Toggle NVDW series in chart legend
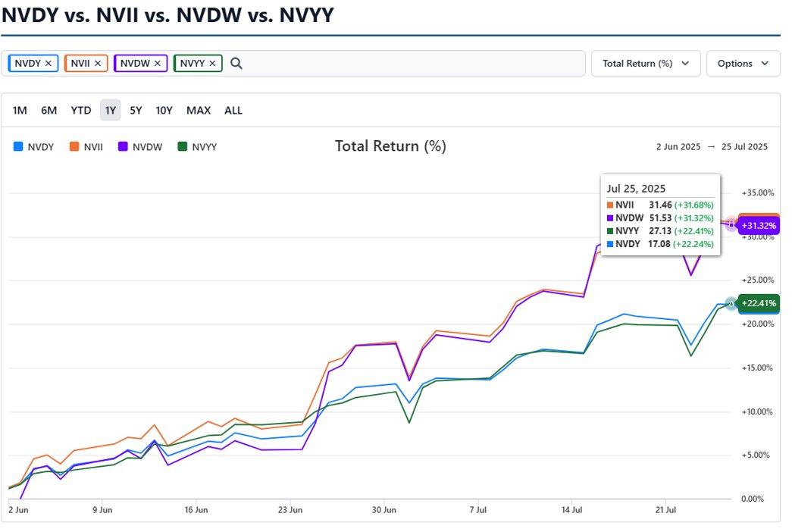Screen dimensions: 792x532 coord(140,147)
